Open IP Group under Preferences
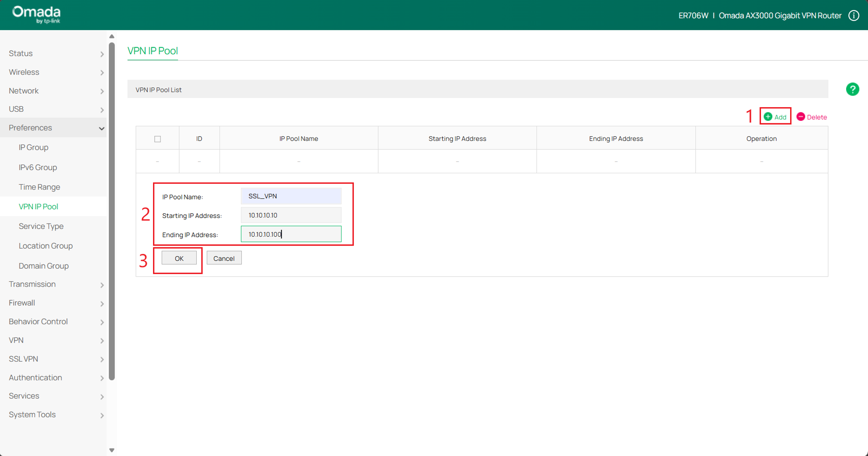The width and height of the screenshot is (868, 456). click(34, 147)
